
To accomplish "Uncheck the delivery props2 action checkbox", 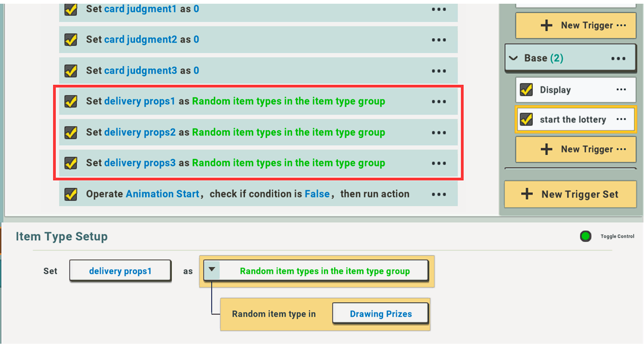I will [70, 132].
